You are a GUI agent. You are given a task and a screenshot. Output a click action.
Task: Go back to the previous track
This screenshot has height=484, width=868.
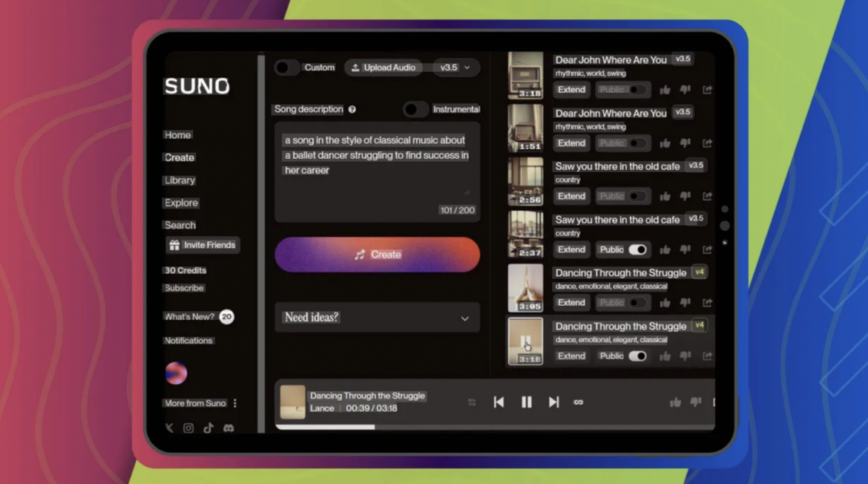click(499, 402)
